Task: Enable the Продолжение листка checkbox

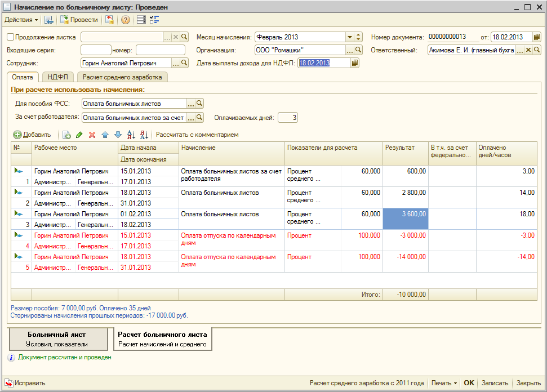Action: (10, 37)
